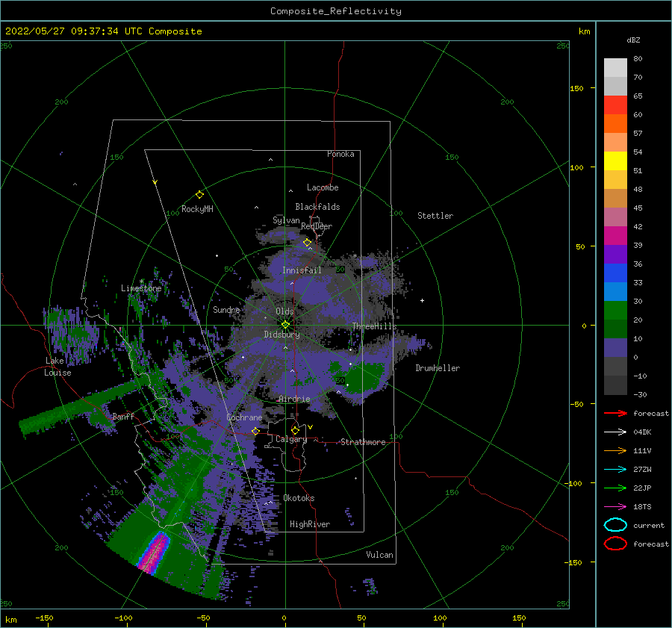The height and width of the screenshot is (628, 672).
Task: Click the red forecast ellipse icon
Action: pyautogui.click(x=615, y=544)
